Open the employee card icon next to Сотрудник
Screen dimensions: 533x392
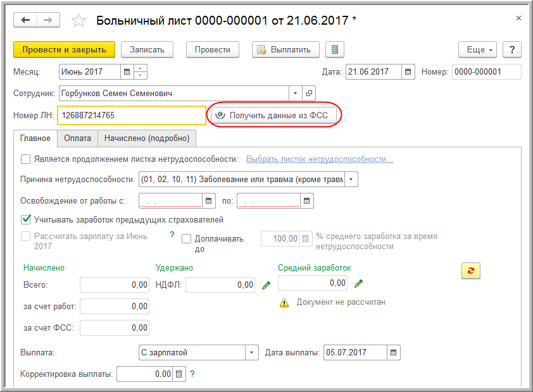click(x=310, y=94)
